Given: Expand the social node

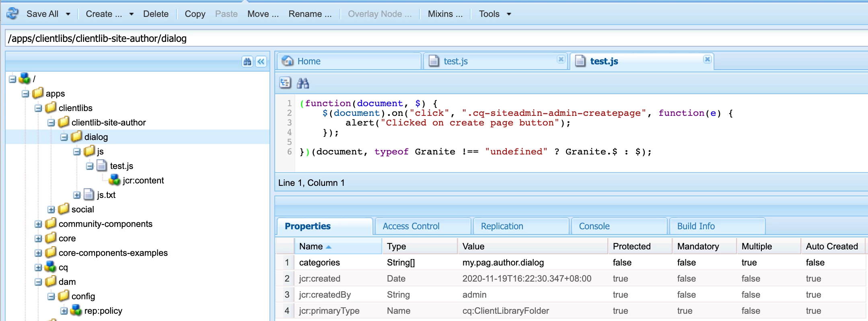Looking at the screenshot, I should (51, 209).
